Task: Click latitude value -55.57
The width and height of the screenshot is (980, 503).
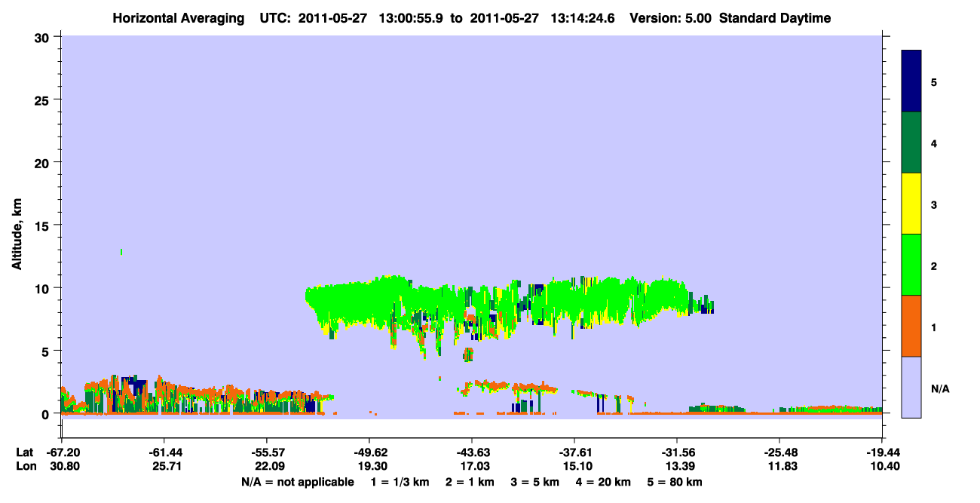Action: tap(267, 452)
